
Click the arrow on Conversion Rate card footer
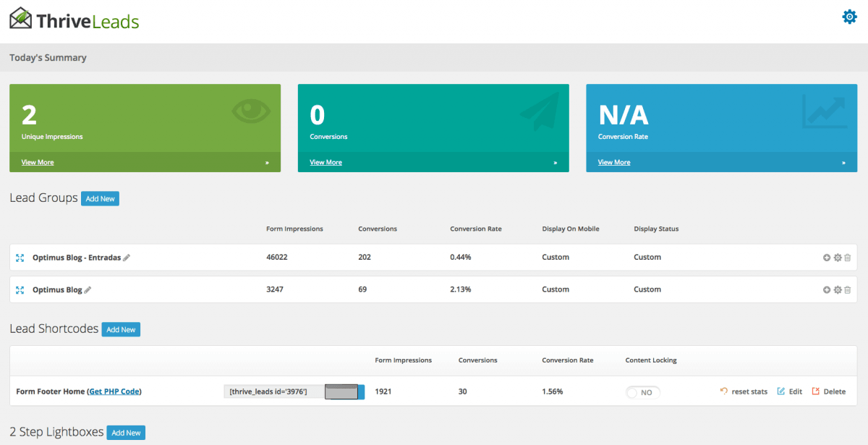tap(843, 163)
